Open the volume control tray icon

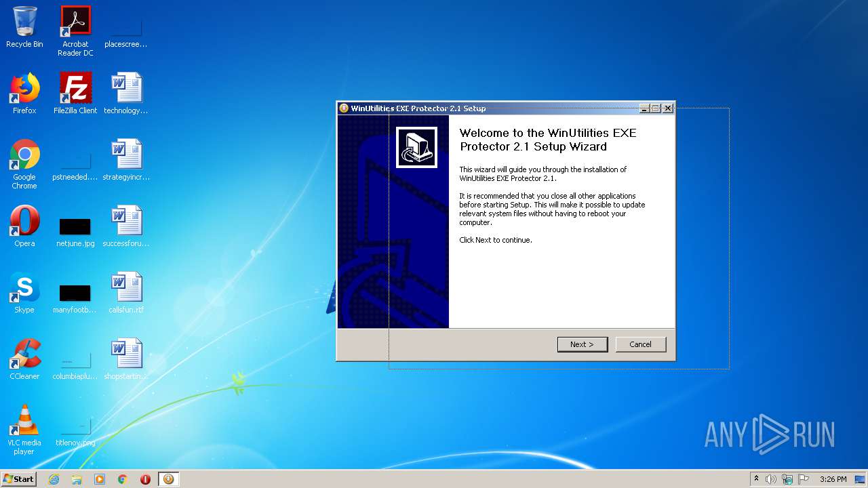pyautogui.click(x=771, y=479)
